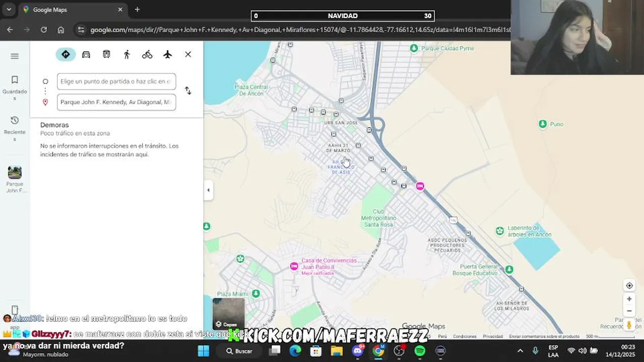Reload the Chrome page
Screen dimensions: 644x362
[x=44, y=30]
